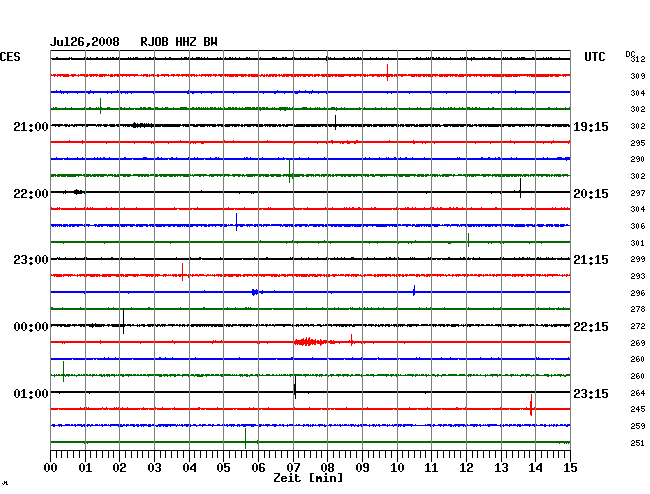Click minute tick label 09

[362, 468]
